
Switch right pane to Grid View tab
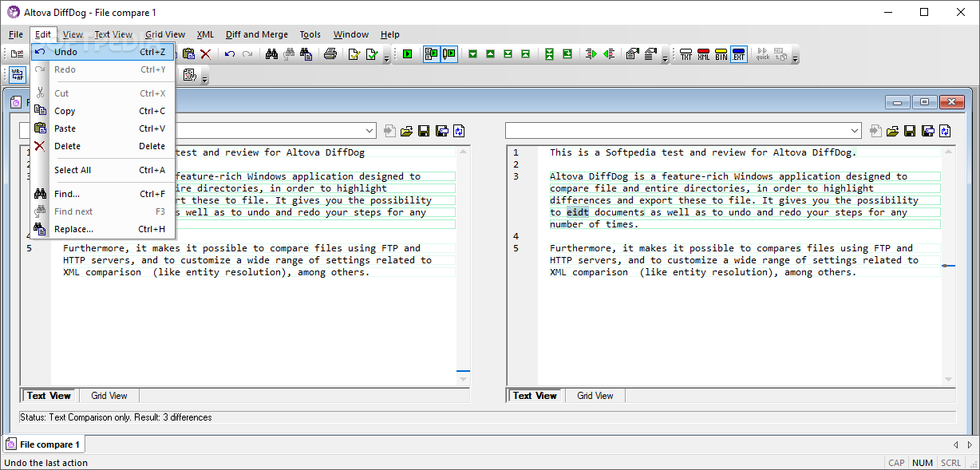pos(595,396)
